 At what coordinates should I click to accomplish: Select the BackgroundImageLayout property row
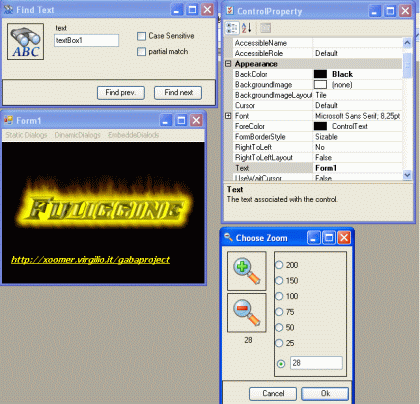317,95
